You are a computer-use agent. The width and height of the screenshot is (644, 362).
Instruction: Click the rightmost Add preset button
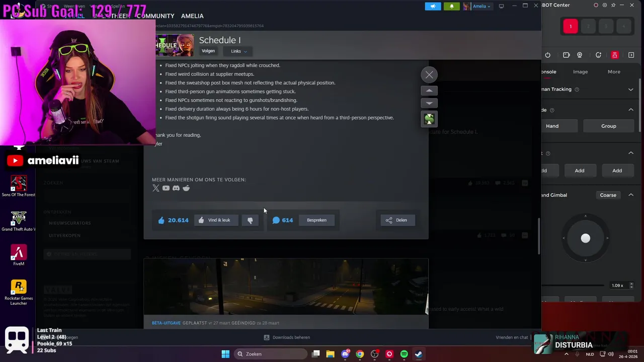point(617,171)
